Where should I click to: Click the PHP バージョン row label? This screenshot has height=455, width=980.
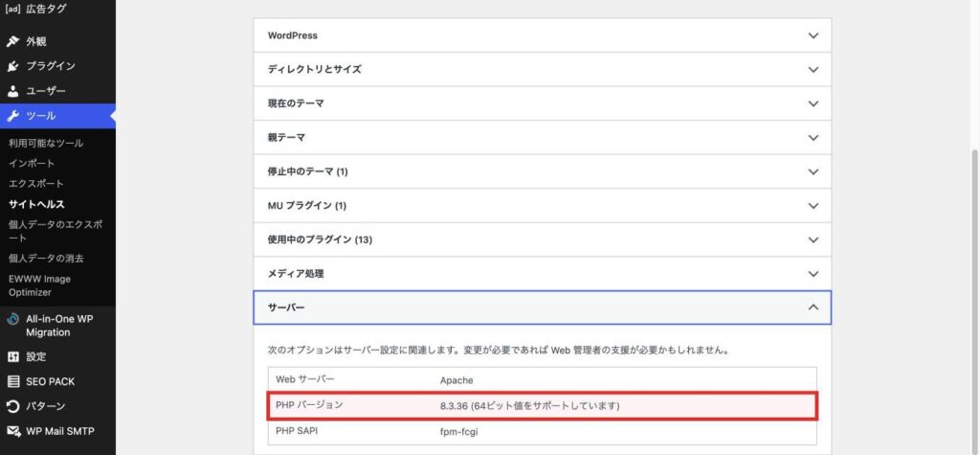[309, 405]
